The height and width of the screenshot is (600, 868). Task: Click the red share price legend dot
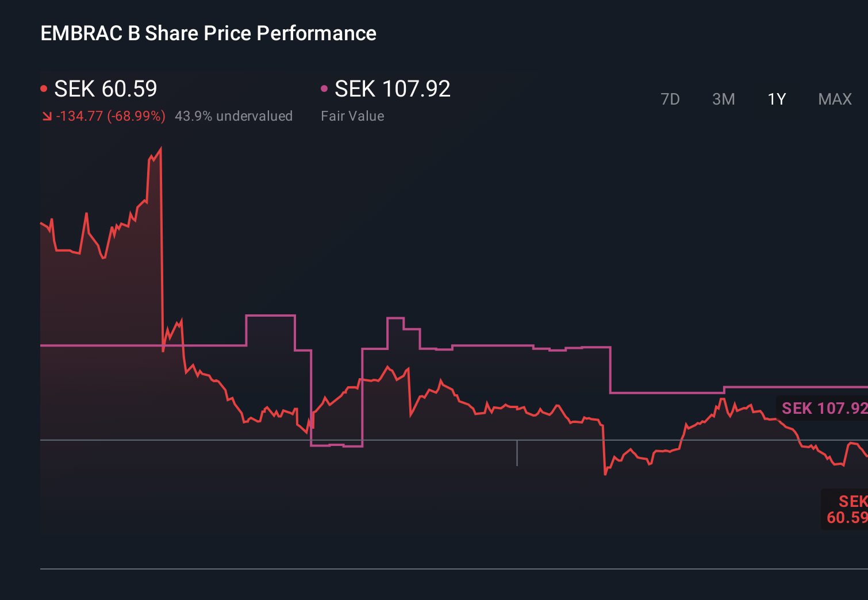point(44,87)
